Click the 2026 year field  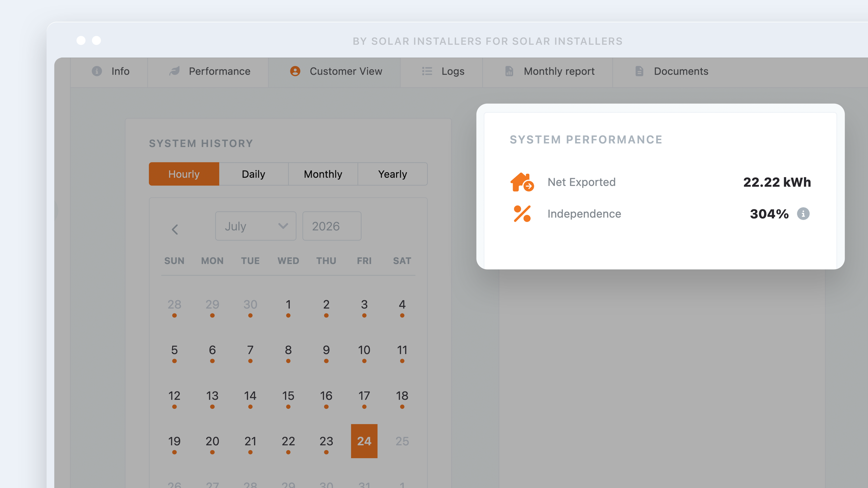click(x=332, y=226)
